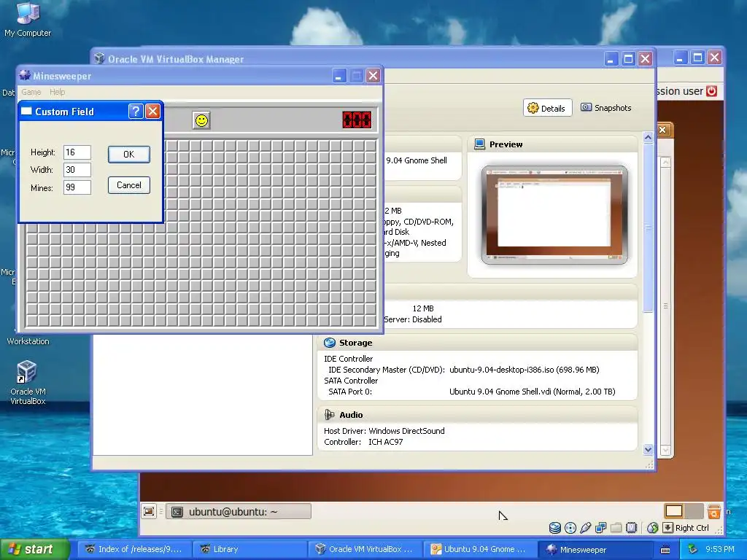Click the Storage section disk icon

click(329, 343)
